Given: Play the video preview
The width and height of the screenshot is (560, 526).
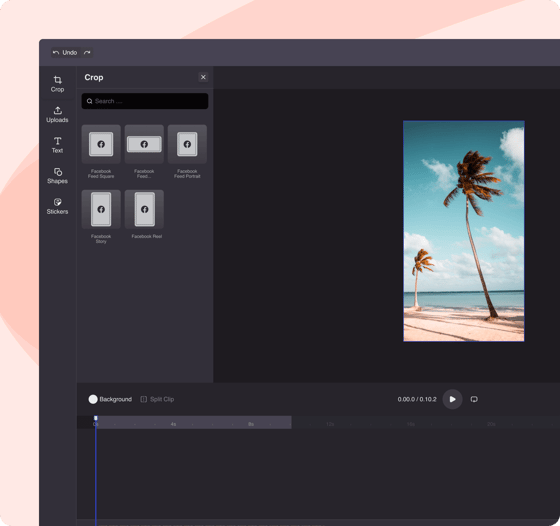Looking at the screenshot, I should 452,399.
